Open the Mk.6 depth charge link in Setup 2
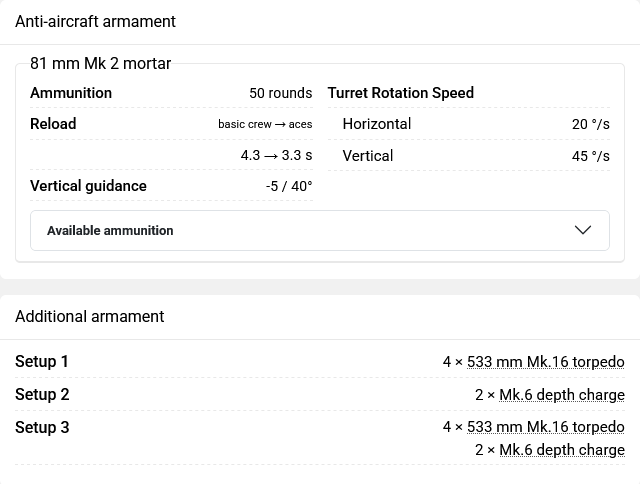The width and height of the screenshot is (640, 484). tap(562, 395)
